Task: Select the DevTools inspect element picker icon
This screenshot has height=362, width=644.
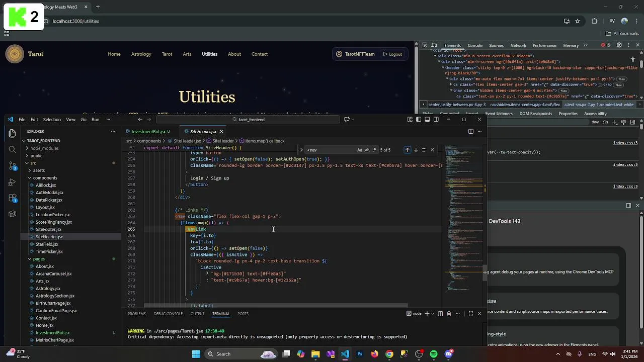Action: [x=425, y=45]
